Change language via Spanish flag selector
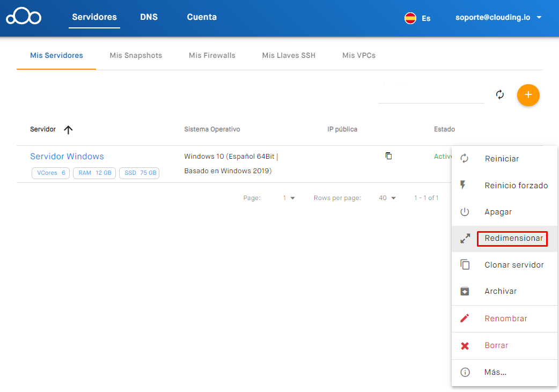The image size is (559, 392). tap(417, 18)
